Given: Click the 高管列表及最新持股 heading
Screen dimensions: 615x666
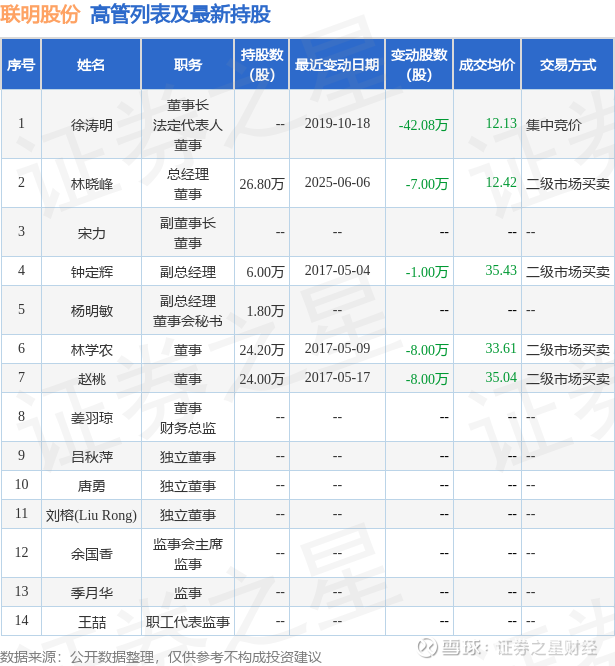Looking at the screenshot, I should [x=180, y=14].
